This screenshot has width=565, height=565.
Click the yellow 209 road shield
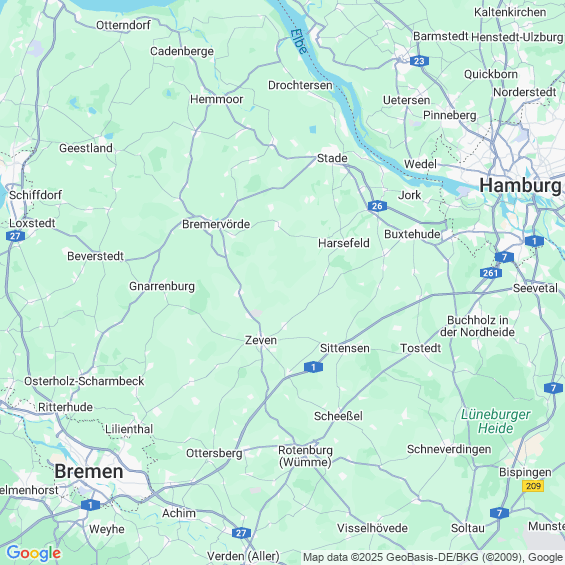(533, 486)
